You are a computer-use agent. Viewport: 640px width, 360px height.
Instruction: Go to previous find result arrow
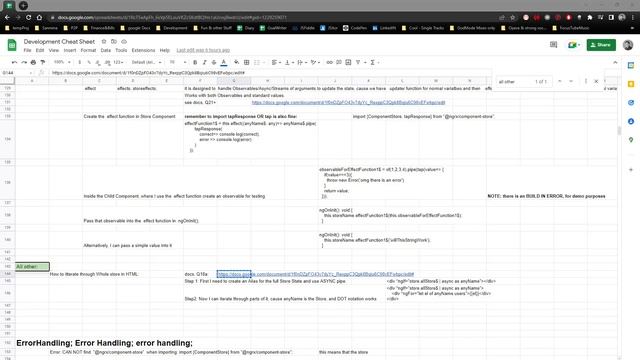point(560,82)
